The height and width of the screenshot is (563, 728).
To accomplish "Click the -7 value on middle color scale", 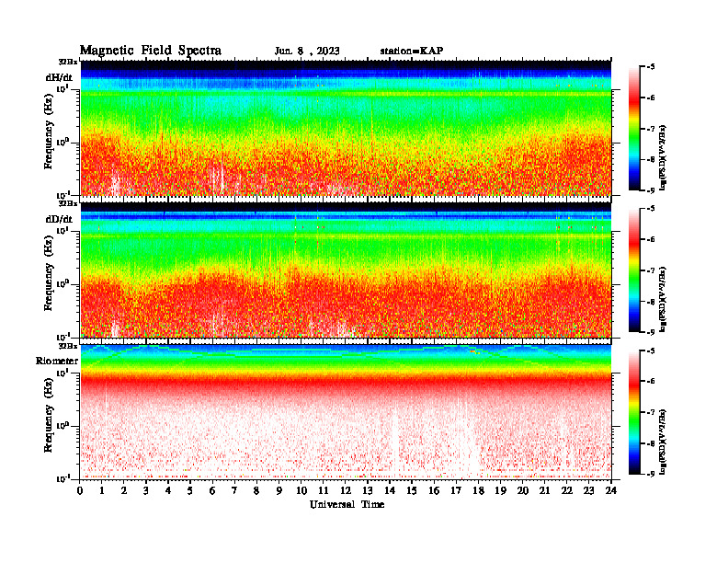I will (x=651, y=270).
